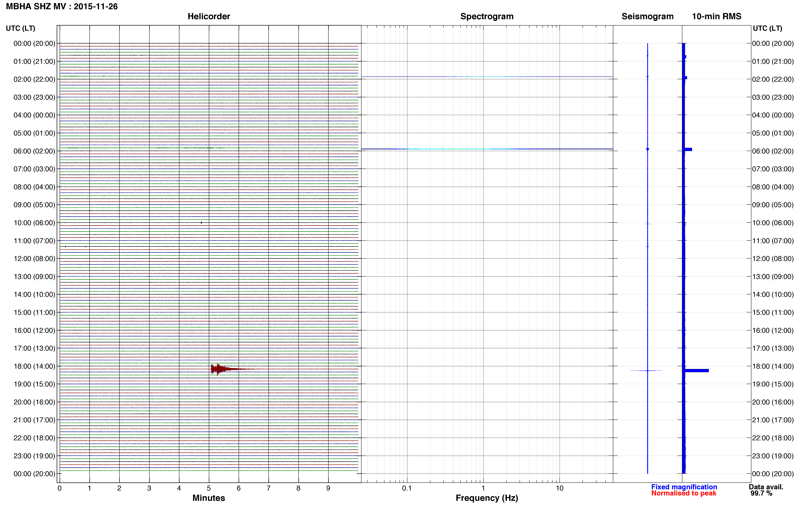Viewport: 812px width, 508px height.
Task: Click left time label '12:00 (08:00)'
Action: point(34,259)
